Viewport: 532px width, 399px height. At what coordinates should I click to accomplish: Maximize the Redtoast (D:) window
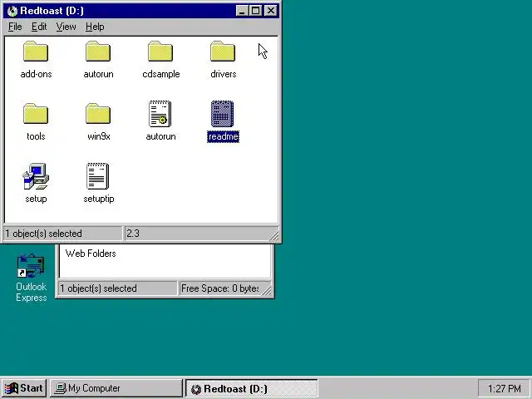pos(255,11)
